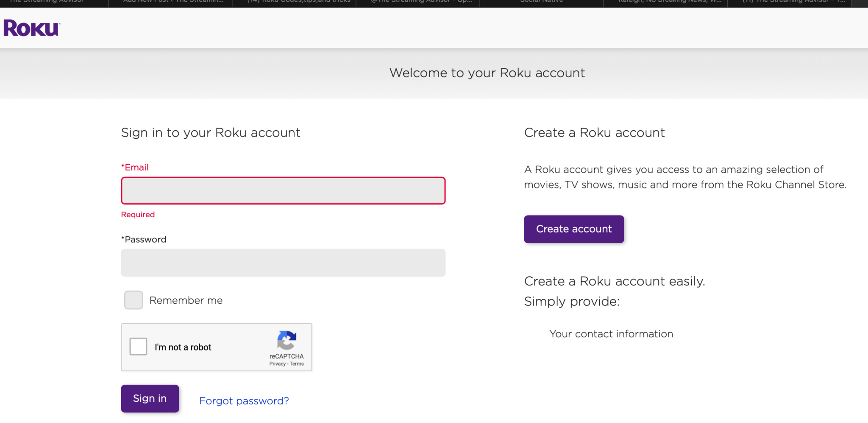Click the Roku logo
Screen dimensions: 868x423
[x=32, y=28]
